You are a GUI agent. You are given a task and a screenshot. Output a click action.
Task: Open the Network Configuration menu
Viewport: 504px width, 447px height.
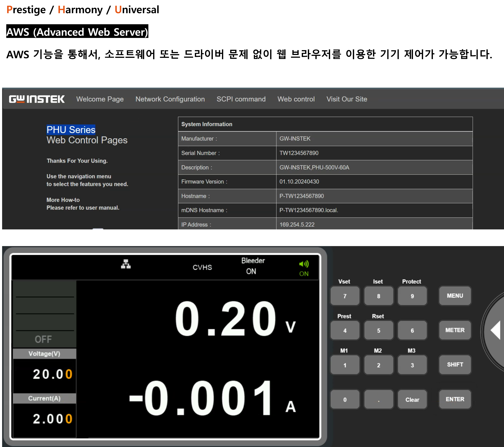coord(170,99)
